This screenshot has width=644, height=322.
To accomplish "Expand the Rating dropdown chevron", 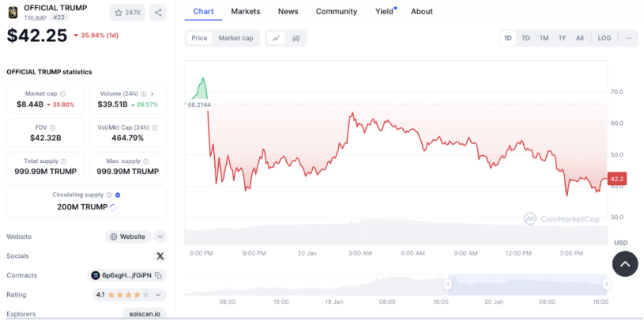I will pos(158,295).
